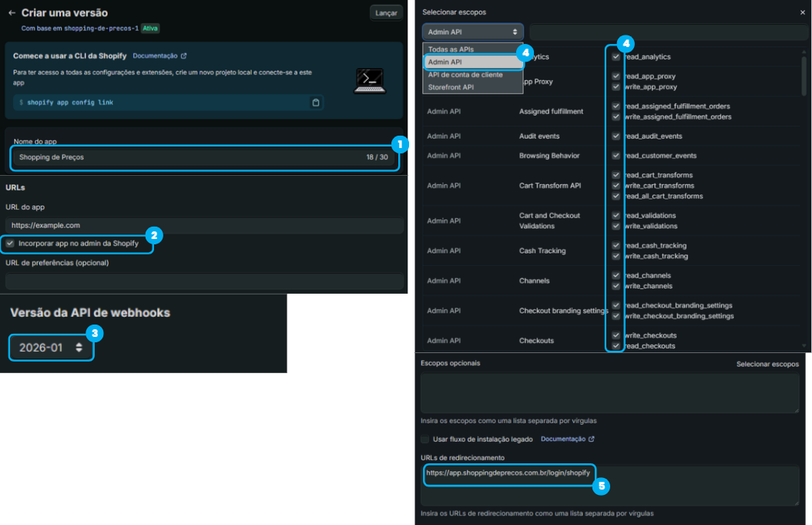Image resolution: width=812 pixels, height=525 pixels.
Task: Toggle read_checkout_branding_settings checkbox
Action: tap(616, 306)
